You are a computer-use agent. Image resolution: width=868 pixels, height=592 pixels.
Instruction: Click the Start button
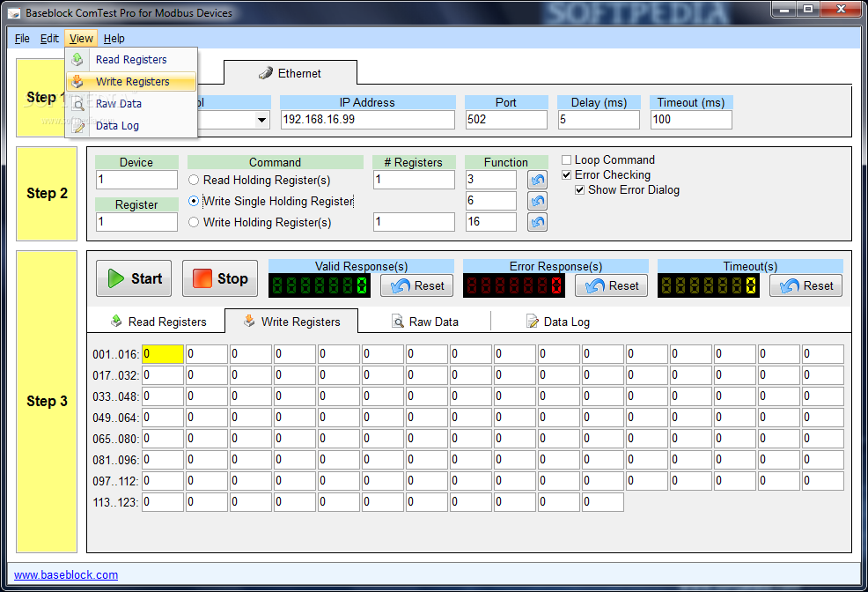pyautogui.click(x=134, y=278)
